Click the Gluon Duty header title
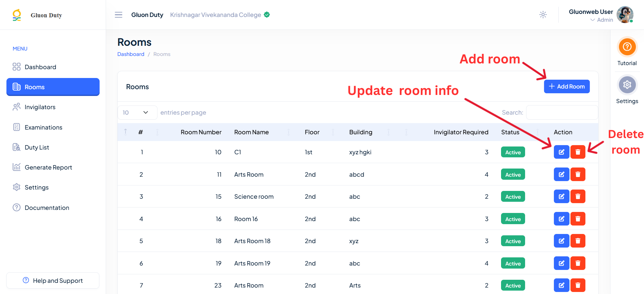 (147, 15)
